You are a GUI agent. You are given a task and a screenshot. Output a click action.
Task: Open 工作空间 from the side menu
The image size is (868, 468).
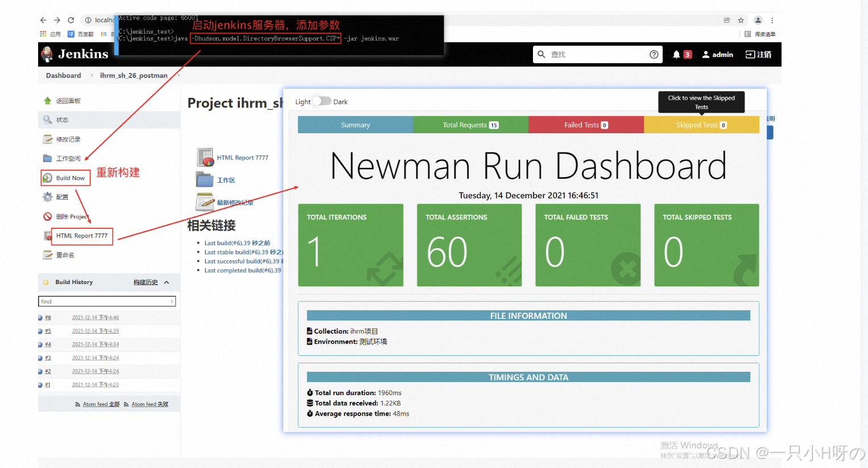tap(68, 159)
